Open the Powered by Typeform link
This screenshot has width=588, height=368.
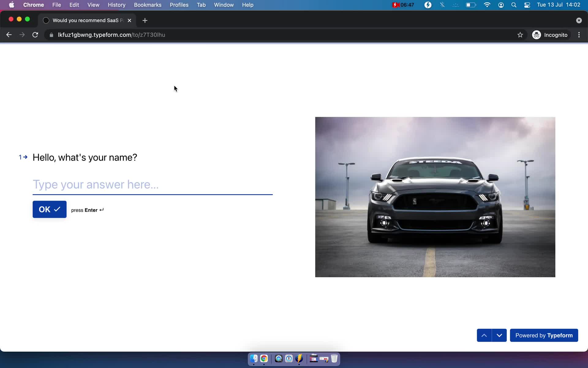tap(544, 335)
